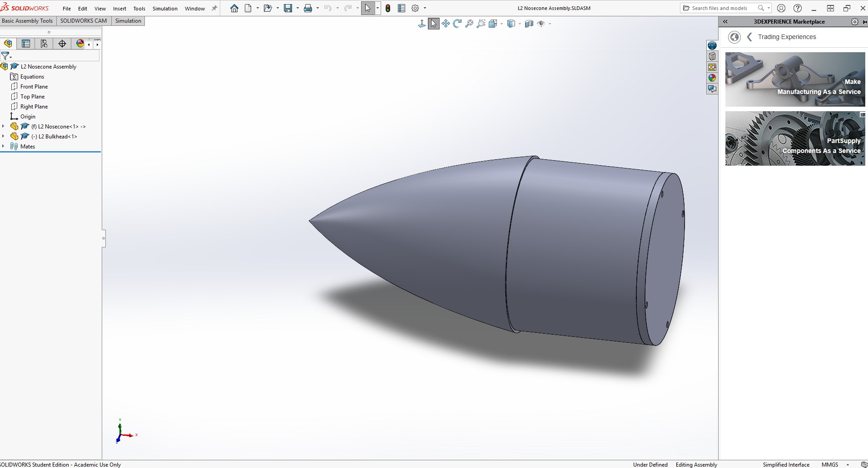Open the search type dropdown arrow

(769, 8)
